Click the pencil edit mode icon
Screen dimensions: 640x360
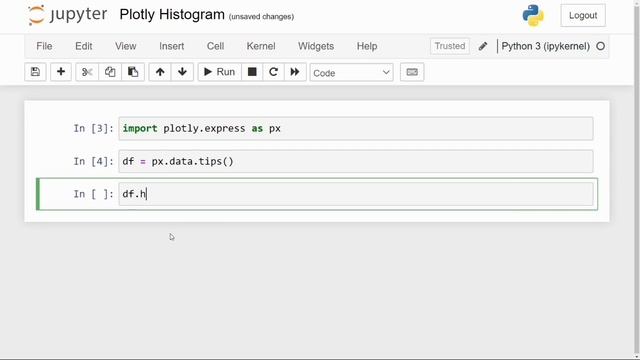click(x=483, y=46)
